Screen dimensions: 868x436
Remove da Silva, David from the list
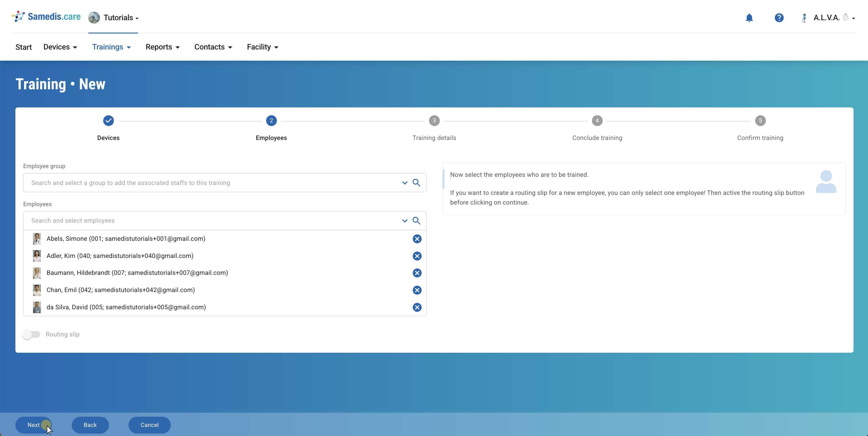coord(417,307)
